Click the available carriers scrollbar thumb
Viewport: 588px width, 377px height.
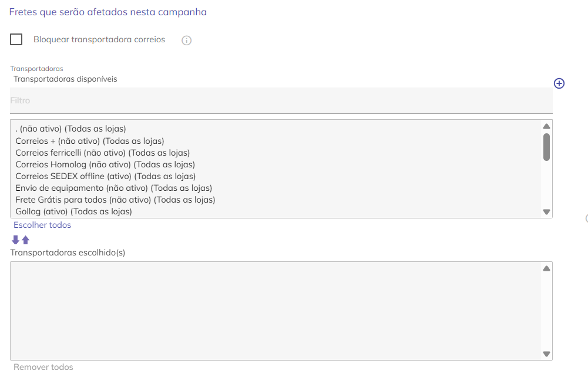pyautogui.click(x=546, y=147)
